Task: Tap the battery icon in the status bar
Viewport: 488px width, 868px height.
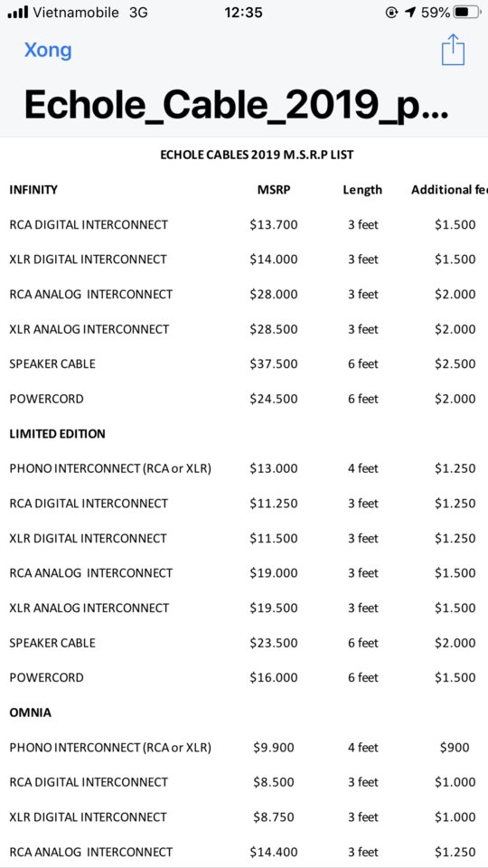Action: point(467,12)
